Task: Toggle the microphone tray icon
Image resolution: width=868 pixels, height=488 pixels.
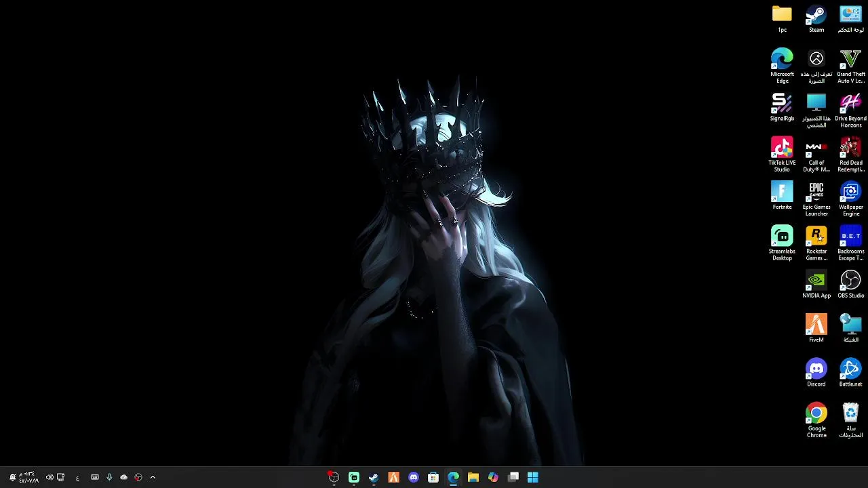Action: 109,477
